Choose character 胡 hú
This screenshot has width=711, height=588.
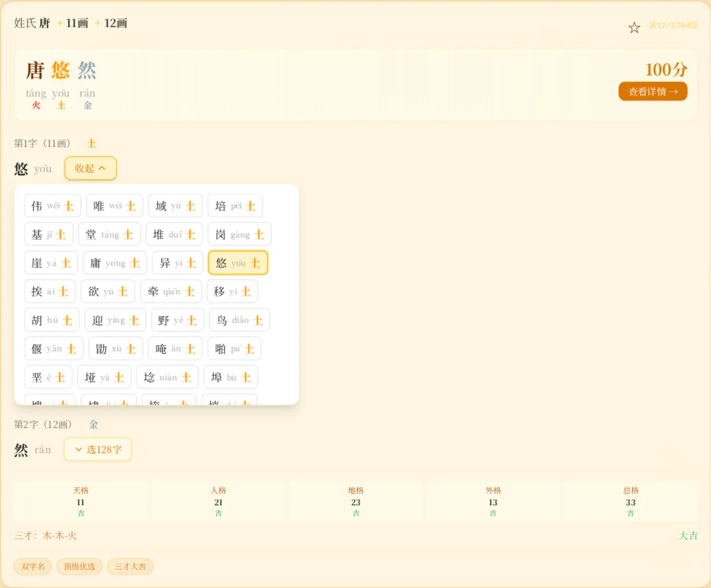point(52,320)
